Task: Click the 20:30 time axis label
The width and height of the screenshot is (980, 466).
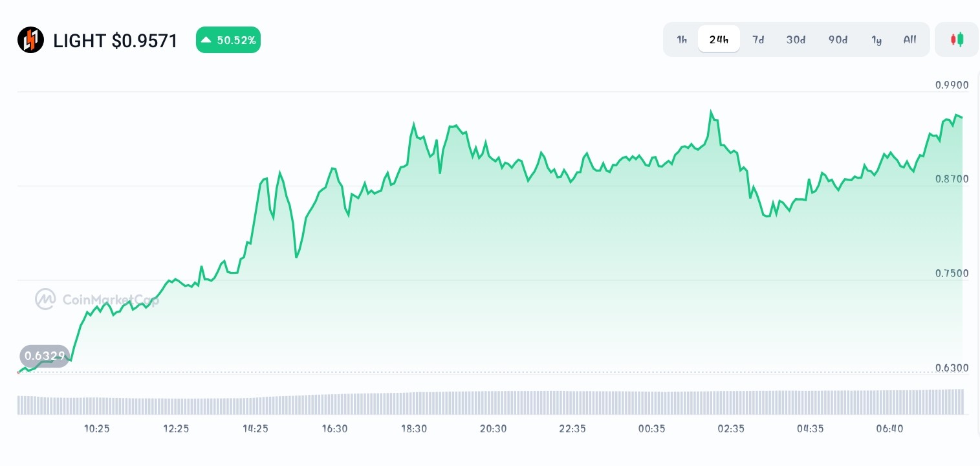Action: [x=493, y=428]
